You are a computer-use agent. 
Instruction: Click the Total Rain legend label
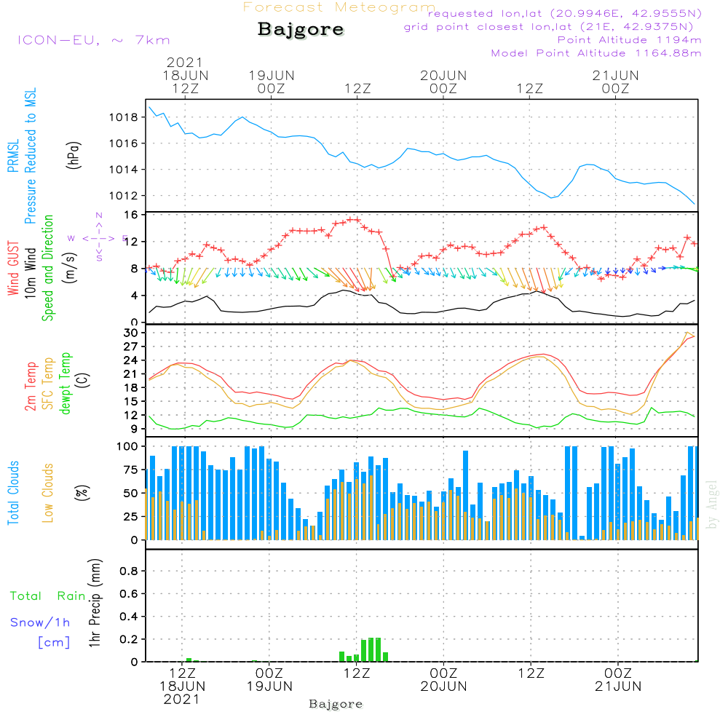tap(47, 596)
